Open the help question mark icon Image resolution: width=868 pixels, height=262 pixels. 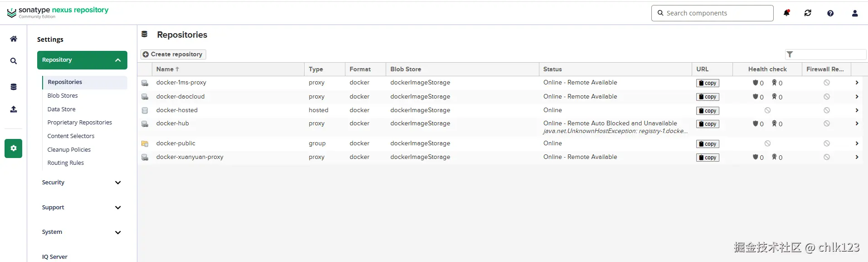[830, 13]
